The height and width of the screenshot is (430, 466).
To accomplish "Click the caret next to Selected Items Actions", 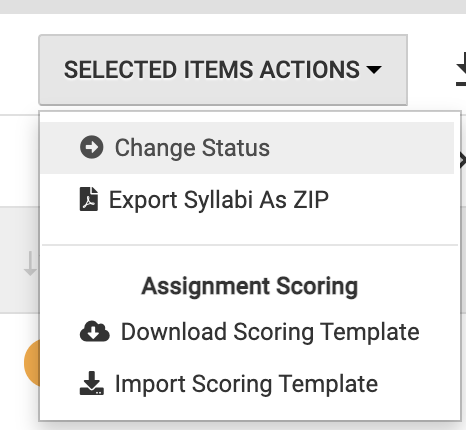I will pyautogui.click(x=374, y=69).
